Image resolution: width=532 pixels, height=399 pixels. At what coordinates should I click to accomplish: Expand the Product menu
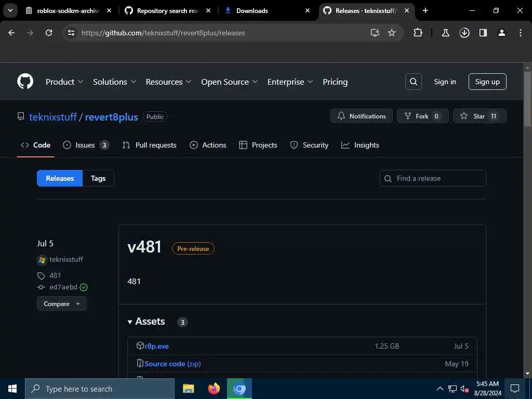[64, 82]
